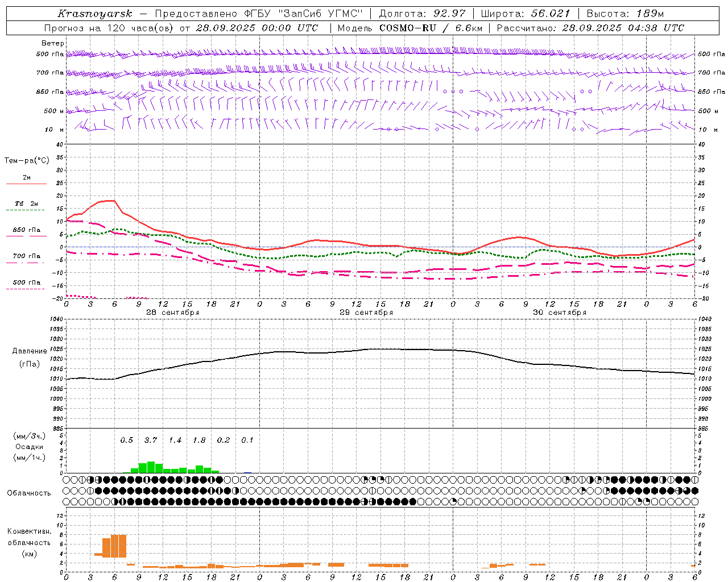Click the '0.1' three-hour precipitation value
This screenshot has width=728, height=582.
[x=247, y=440]
